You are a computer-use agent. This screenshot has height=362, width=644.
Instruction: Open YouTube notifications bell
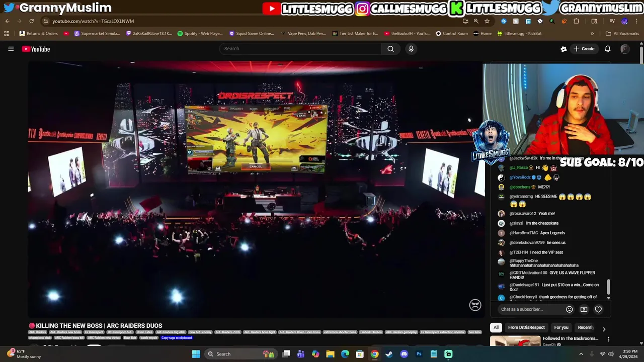coord(607,49)
